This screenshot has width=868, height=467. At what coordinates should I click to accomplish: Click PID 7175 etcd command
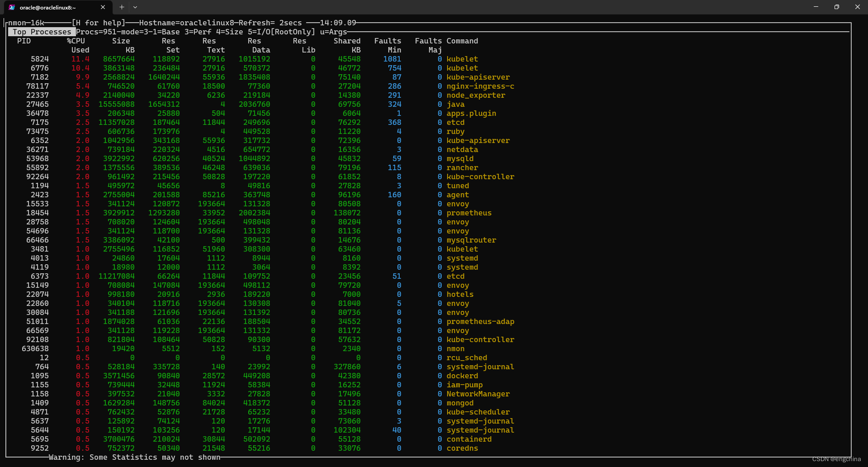point(455,122)
